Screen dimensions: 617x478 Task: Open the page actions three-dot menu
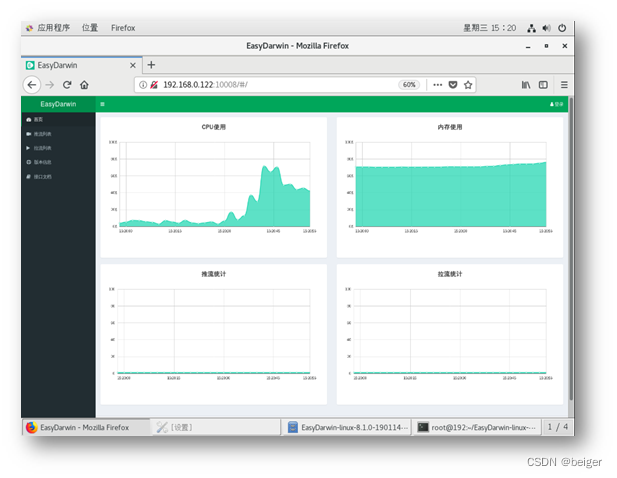(x=438, y=85)
